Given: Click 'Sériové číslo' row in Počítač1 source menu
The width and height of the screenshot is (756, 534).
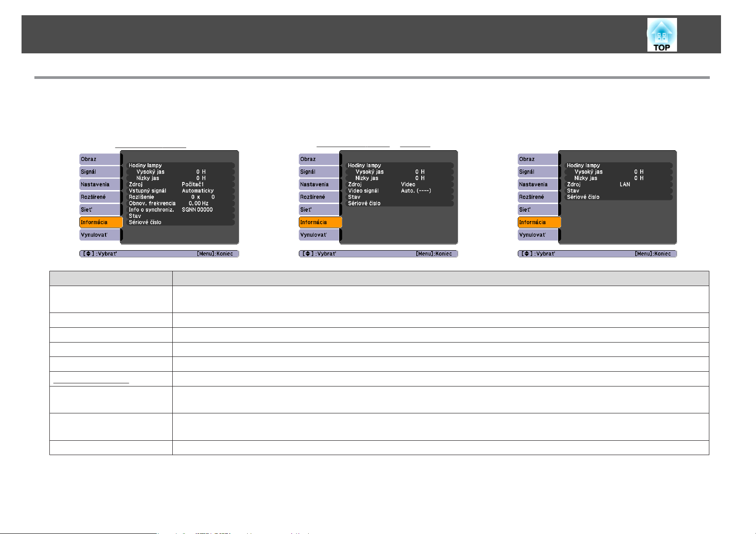Looking at the screenshot, I should pyautogui.click(x=180, y=222).
